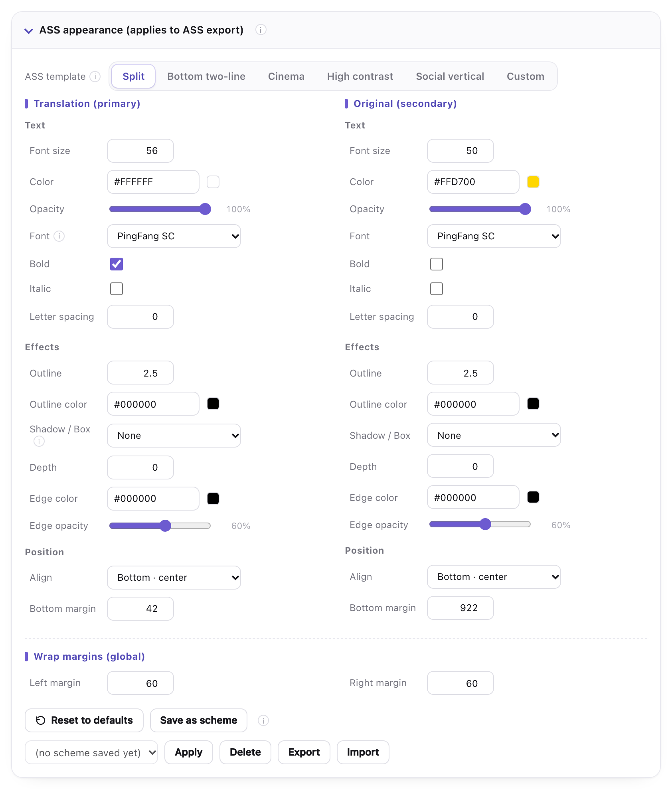This screenshot has width=672, height=789.
Task: Click the Import scheme button
Action: [x=363, y=752]
